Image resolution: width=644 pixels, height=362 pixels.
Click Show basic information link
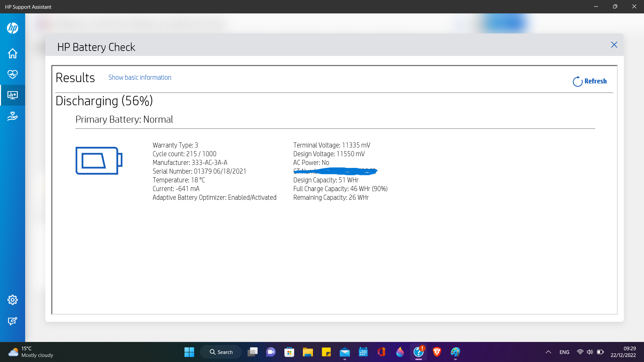pyautogui.click(x=140, y=77)
